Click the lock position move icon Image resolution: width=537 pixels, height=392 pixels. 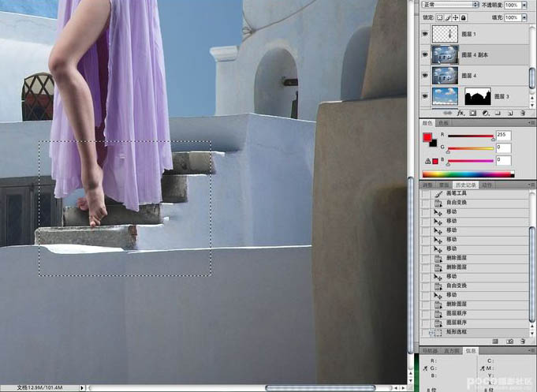coord(456,17)
